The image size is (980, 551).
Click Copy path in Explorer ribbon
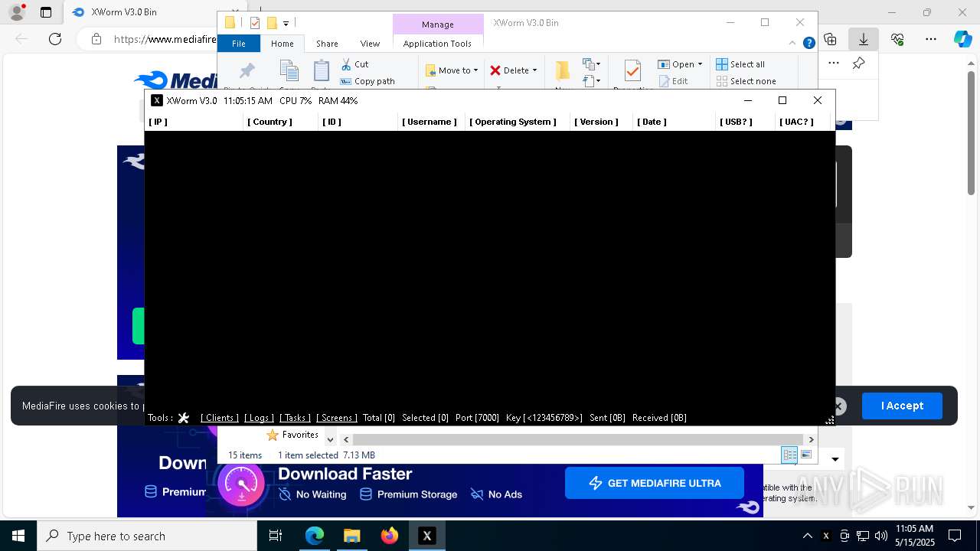point(367,81)
